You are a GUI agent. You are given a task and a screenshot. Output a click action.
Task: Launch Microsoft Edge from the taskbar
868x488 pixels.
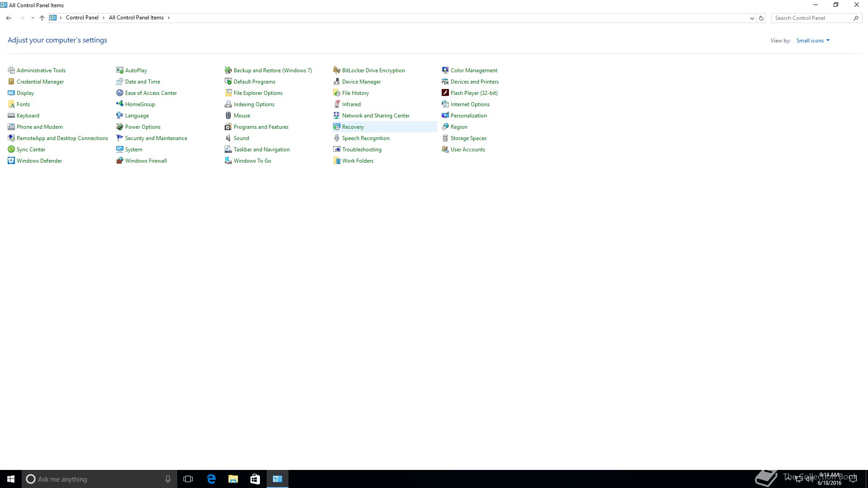[211, 479]
